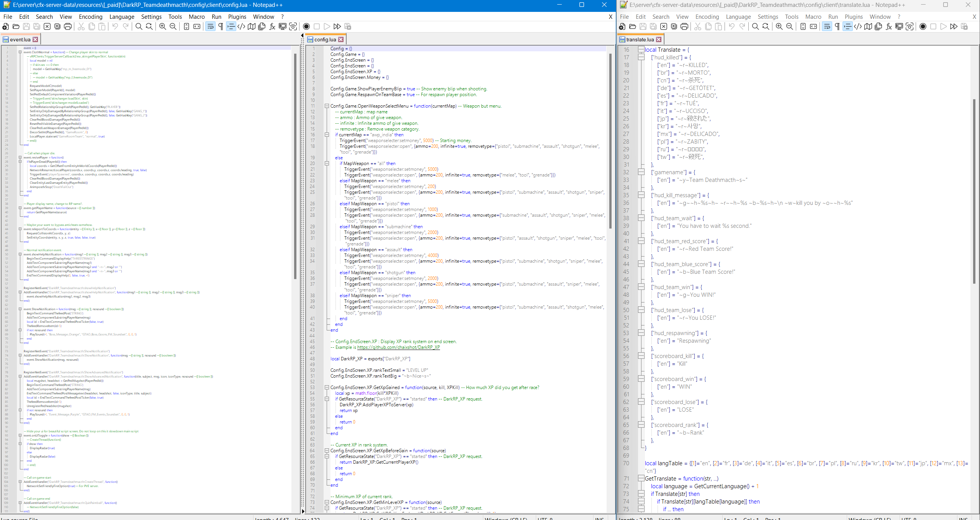Open the DarkRP_XP GitHub link
Viewport: 980px width, 520px height.
pos(398,347)
